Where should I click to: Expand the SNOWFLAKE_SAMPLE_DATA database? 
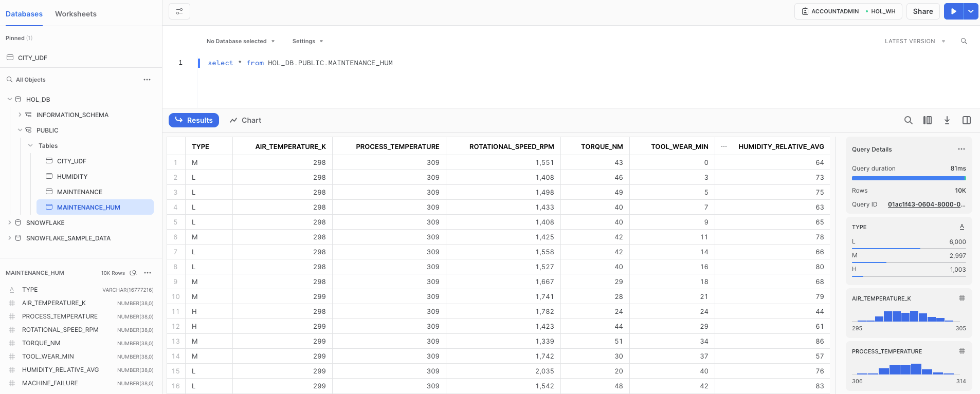point(10,238)
